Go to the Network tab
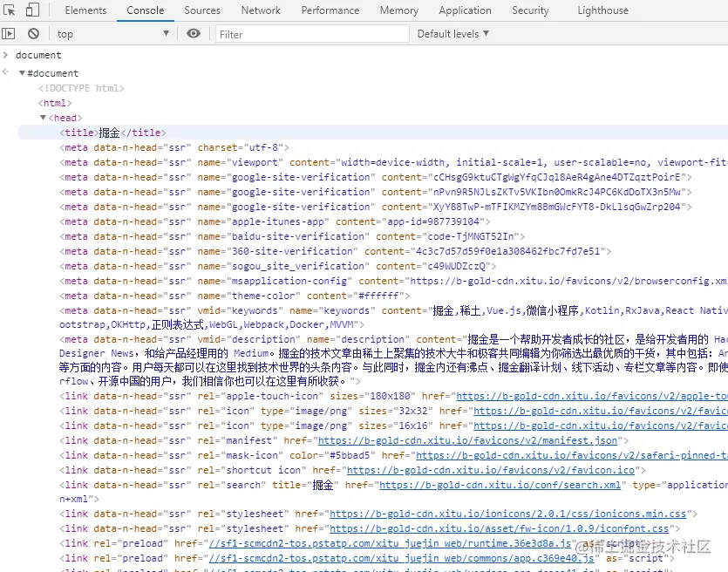This screenshot has height=572, width=728. point(261,10)
